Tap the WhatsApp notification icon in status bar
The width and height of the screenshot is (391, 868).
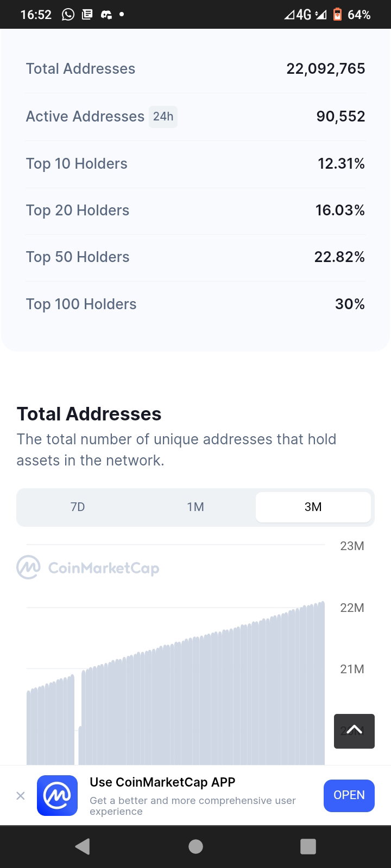[x=68, y=15]
